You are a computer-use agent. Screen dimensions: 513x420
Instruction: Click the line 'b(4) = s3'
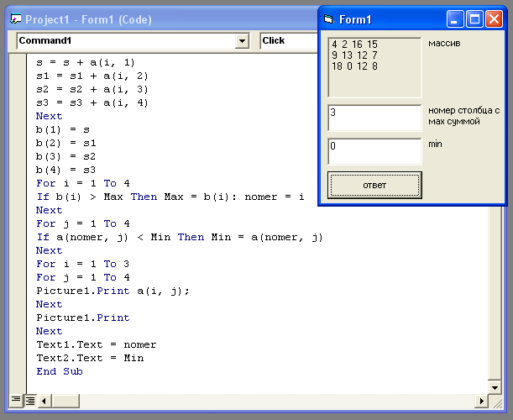pos(66,170)
